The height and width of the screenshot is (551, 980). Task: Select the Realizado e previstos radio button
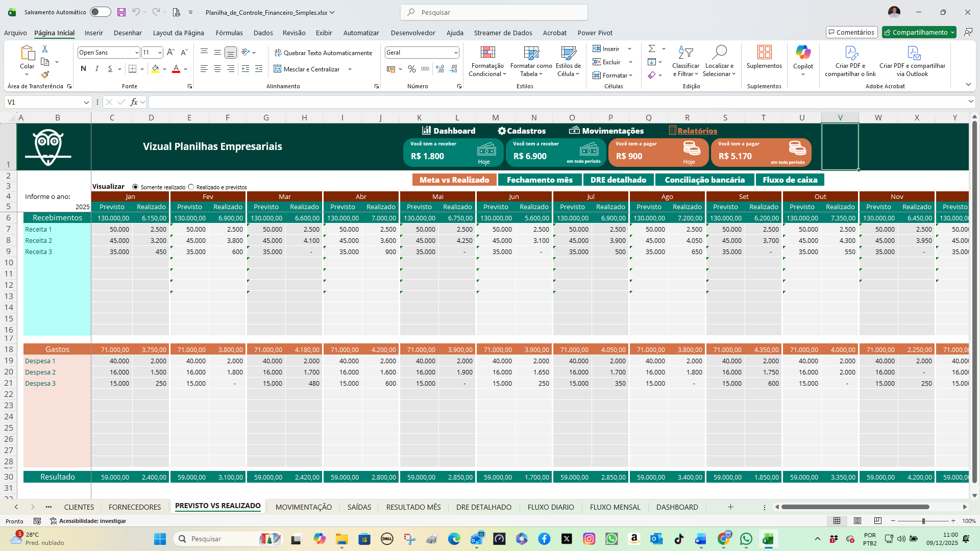[191, 187]
